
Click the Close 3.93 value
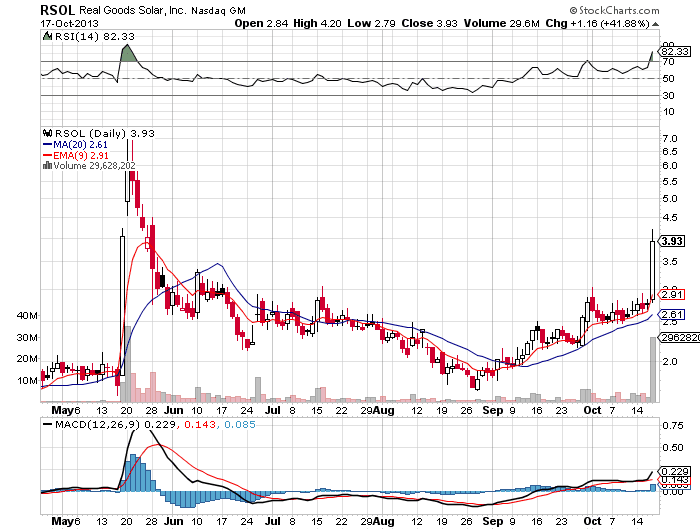coord(429,24)
